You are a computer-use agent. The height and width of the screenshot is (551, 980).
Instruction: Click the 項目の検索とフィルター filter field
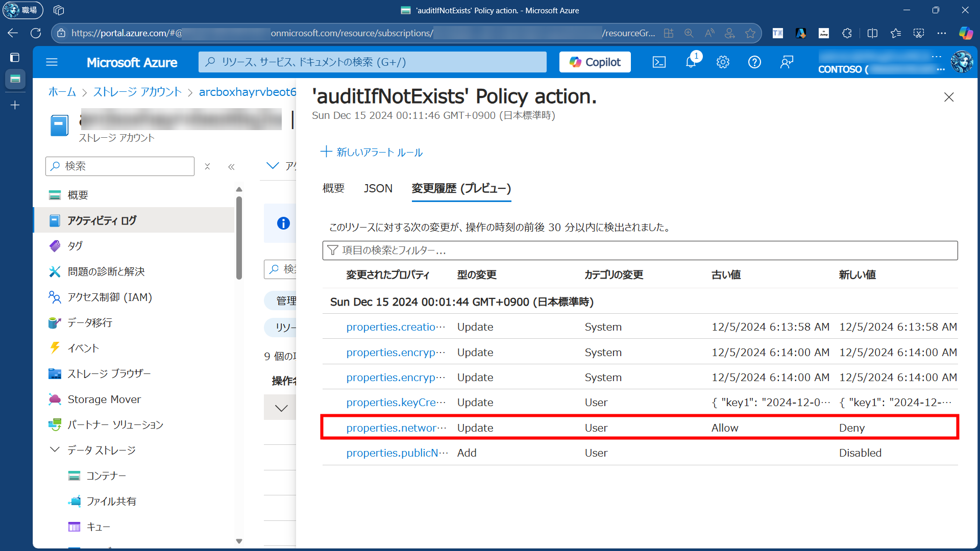pos(640,251)
